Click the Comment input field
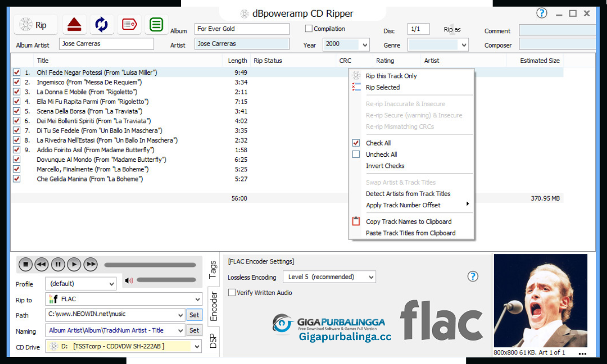 [x=558, y=31]
